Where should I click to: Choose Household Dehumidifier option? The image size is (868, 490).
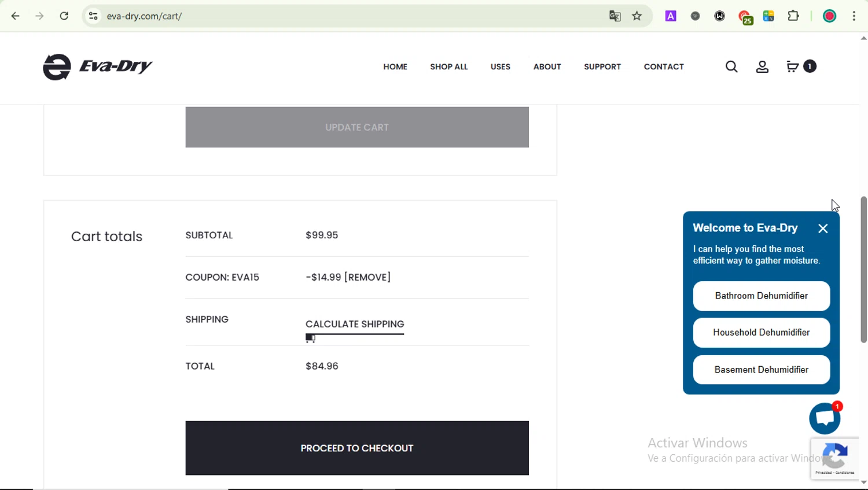click(x=762, y=333)
